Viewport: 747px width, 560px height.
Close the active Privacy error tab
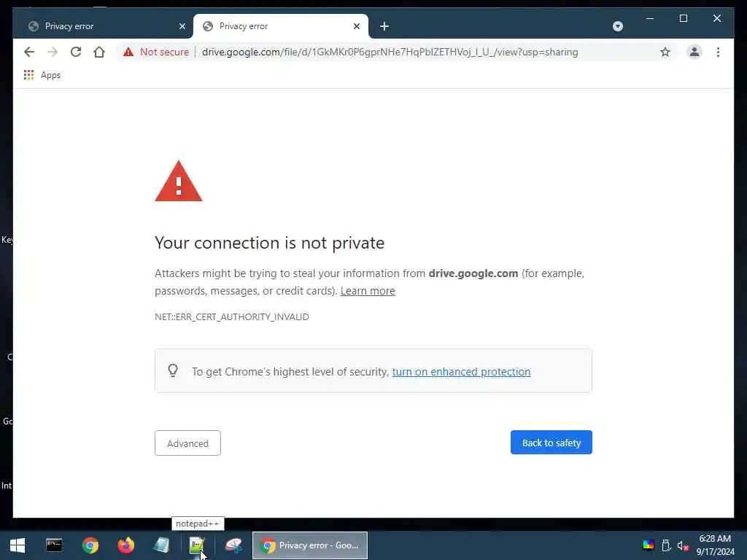coord(356,26)
